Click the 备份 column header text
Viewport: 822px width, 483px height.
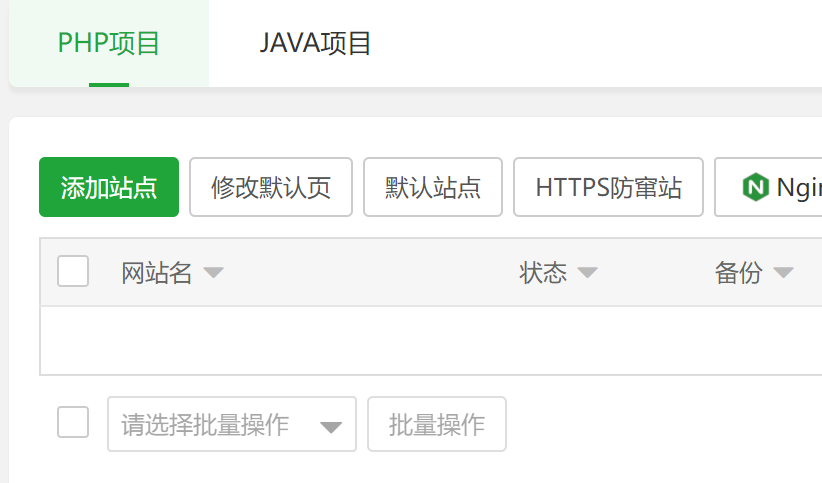click(738, 273)
